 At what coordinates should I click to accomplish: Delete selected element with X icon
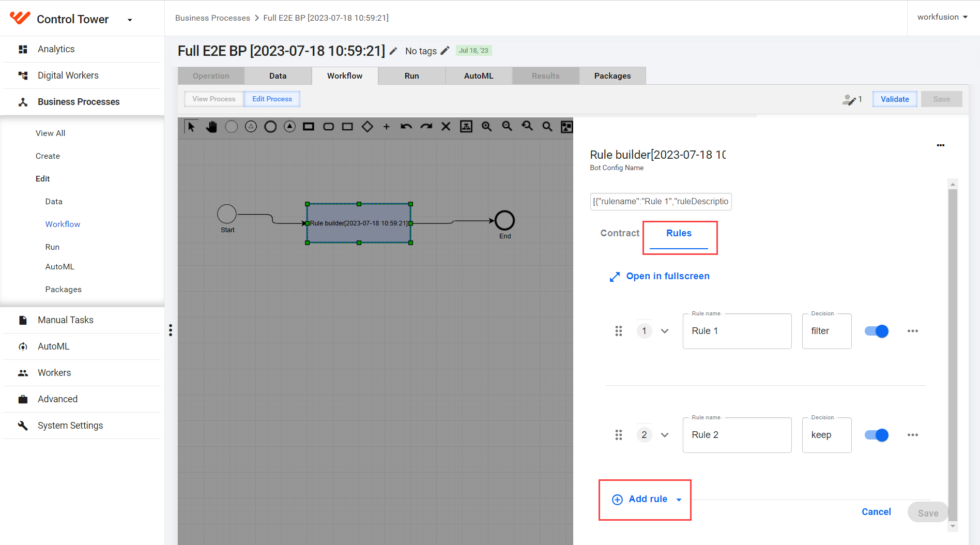(x=446, y=127)
